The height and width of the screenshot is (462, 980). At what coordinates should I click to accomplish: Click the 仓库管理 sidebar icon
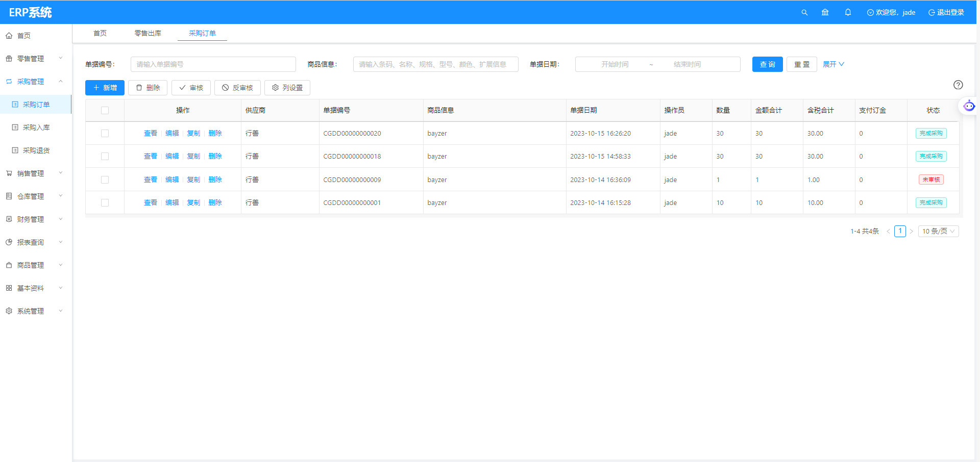click(9, 196)
